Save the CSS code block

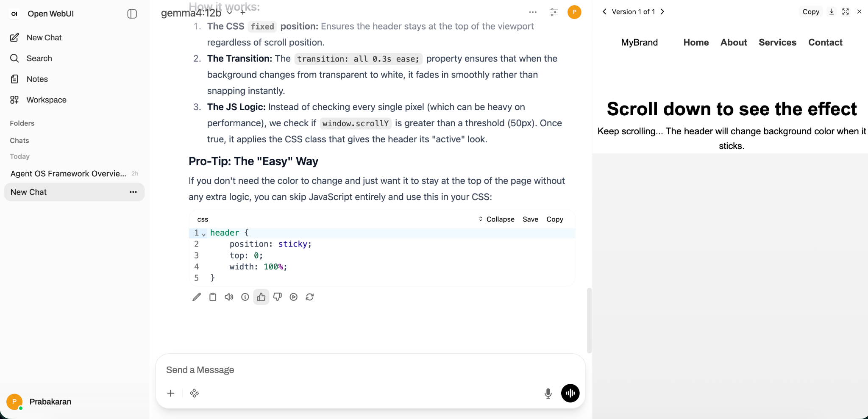(530, 219)
